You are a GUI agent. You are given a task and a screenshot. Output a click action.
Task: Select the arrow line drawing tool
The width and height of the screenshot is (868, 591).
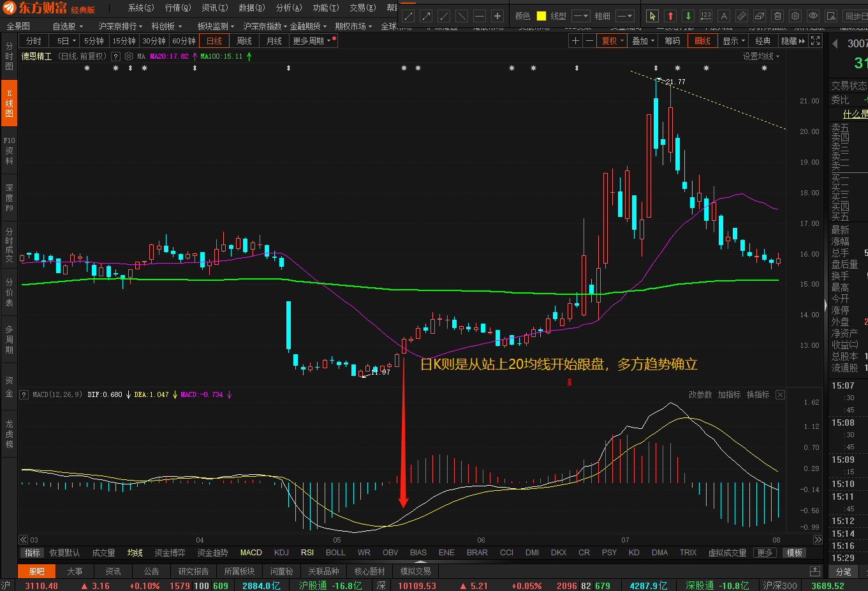[427, 16]
